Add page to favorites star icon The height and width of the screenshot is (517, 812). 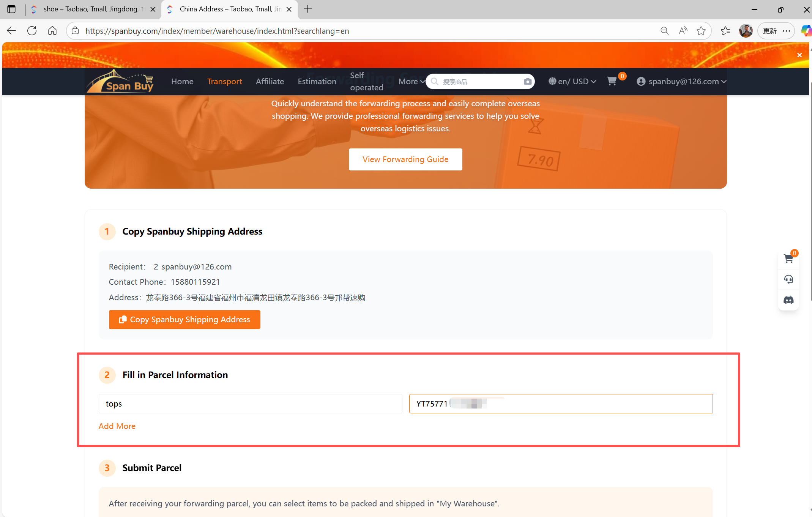click(x=701, y=31)
